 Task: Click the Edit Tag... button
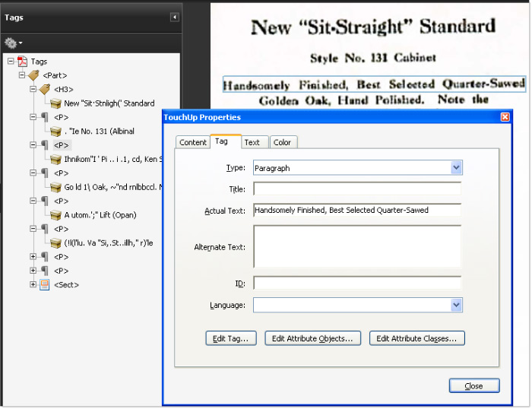click(x=231, y=338)
